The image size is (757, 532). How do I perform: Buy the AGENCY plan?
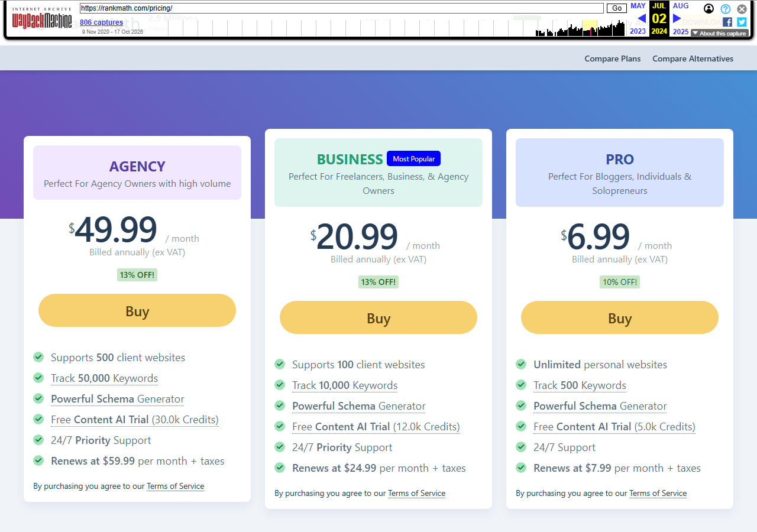tap(137, 310)
